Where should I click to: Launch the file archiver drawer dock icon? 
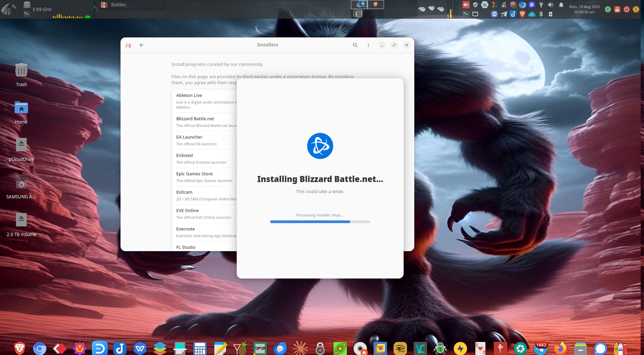(580, 348)
